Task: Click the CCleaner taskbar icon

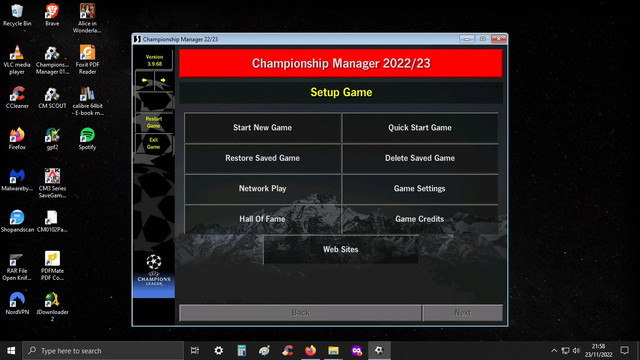Action: pyautogui.click(x=287, y=351)
